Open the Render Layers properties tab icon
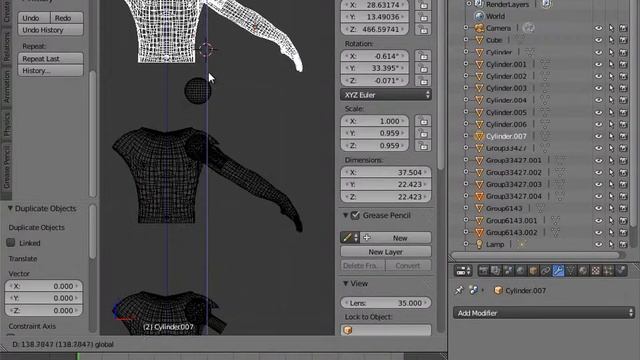The width and height of the screenshot is (640, 360). pyautogui.click(x=496, y=271)
